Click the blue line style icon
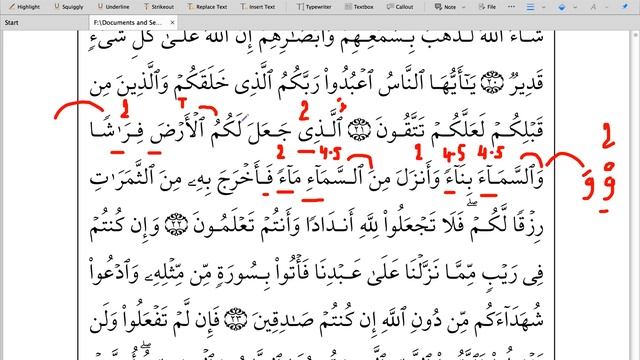640x360 pixels. point(530,7)
